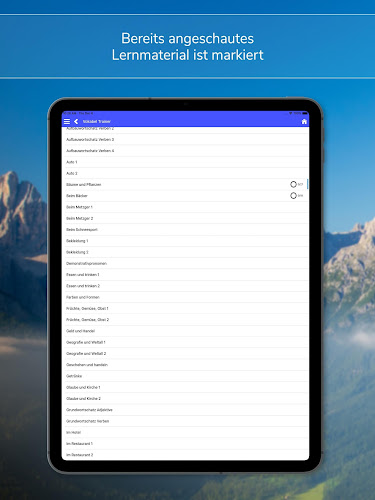Screen dimensions: 375x500
Task: Open Beim Schneesport lesson
Action: [185, 230]
